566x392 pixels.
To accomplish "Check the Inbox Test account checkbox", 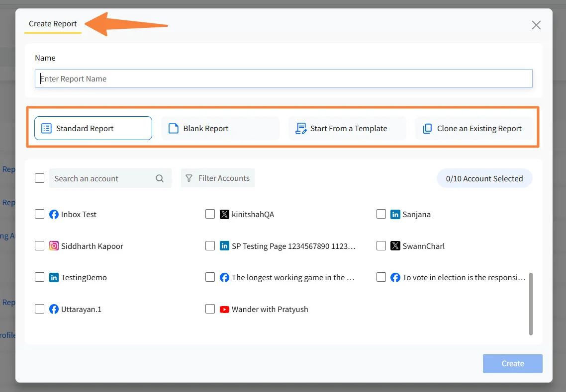I will [40, 214].
